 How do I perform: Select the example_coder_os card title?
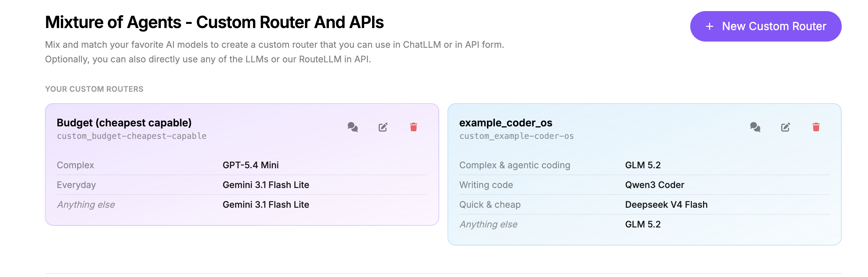click(506, 123)
